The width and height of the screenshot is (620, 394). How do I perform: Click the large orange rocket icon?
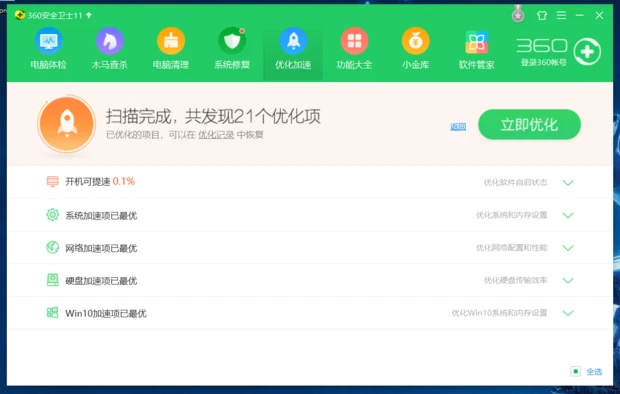tap(67, 124)
